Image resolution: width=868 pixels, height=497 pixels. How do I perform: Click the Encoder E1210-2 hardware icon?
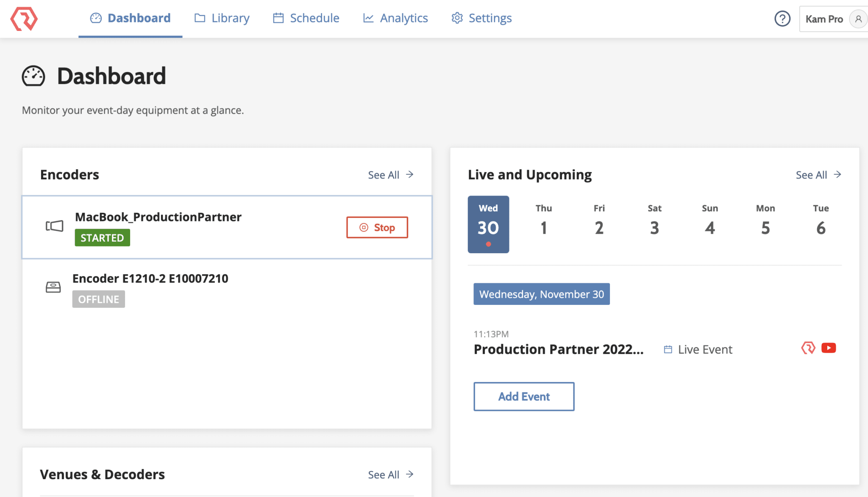pos(53,288)
